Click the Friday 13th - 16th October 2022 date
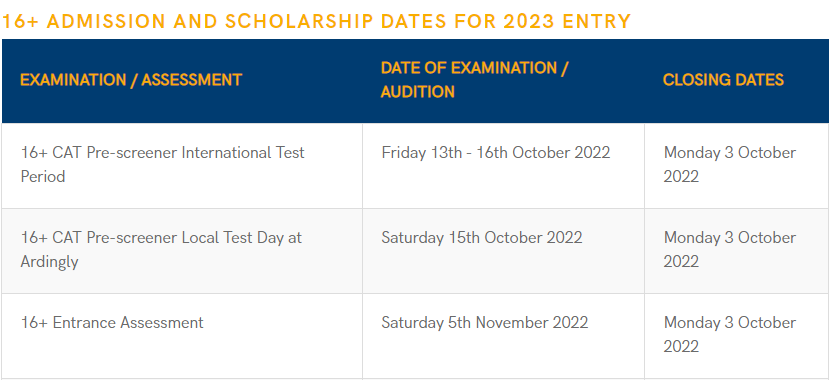This screenshot has height=380, width=831. (x=496, y=153)
